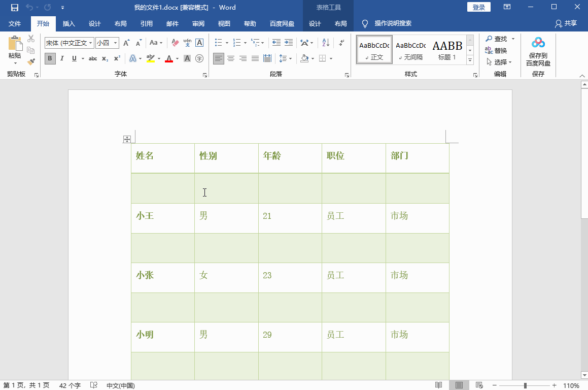Decrease indent icon in paragraph group
The height and width of the screenshot is (390, 588).
tap(276, 43)
